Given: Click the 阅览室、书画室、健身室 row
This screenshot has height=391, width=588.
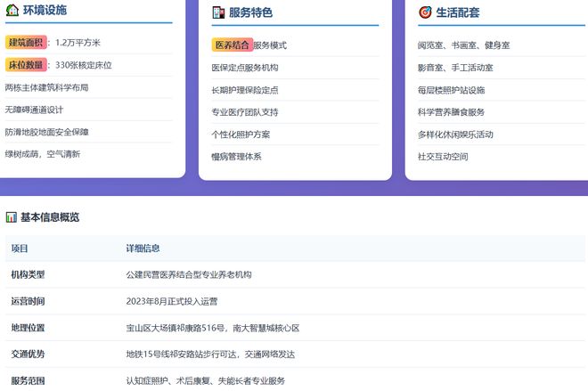Looking at the screenshot, I should [502, 45].
